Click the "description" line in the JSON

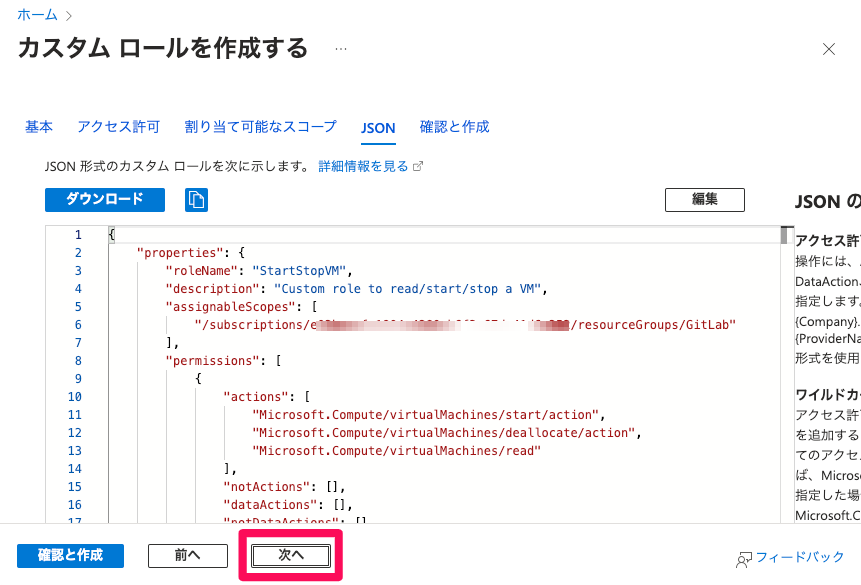click(357, 289)
